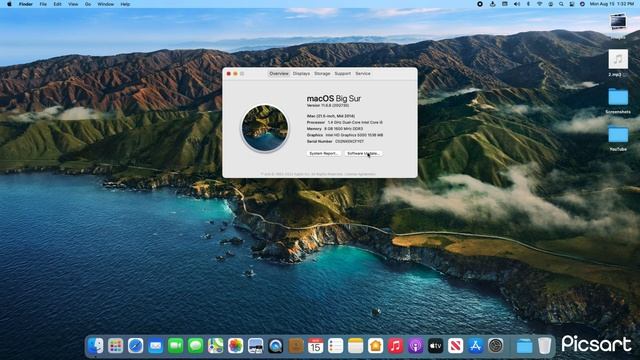Viewport: 640px width, 360px height.
Task: Click the Processor info line
Action: click(344, 122)
